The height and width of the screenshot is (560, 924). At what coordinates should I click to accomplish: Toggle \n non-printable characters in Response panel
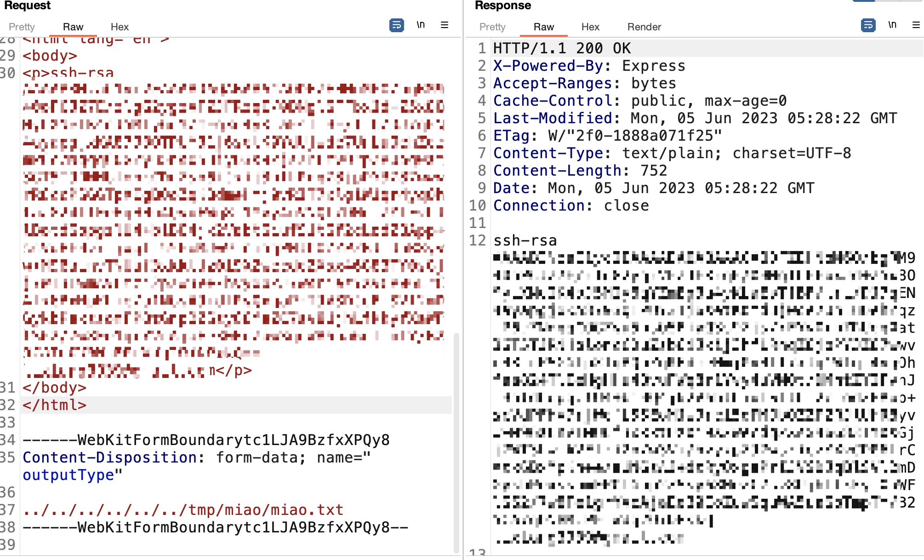(892, 25)
